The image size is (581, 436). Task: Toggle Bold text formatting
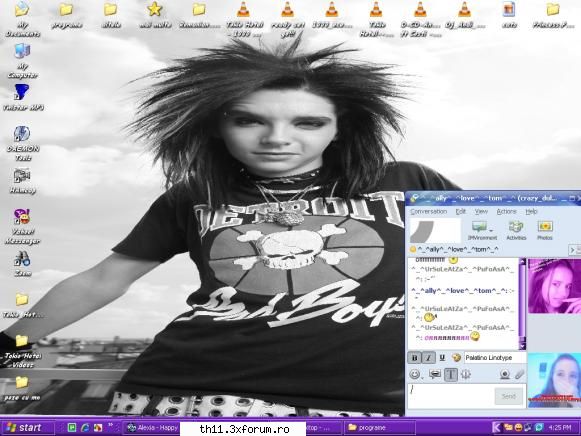click(414, 357)
